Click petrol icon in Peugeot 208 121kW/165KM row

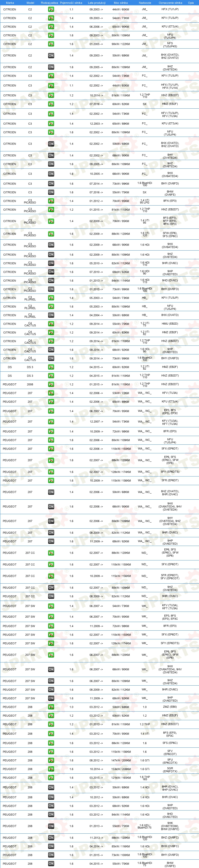pos(51,778)
